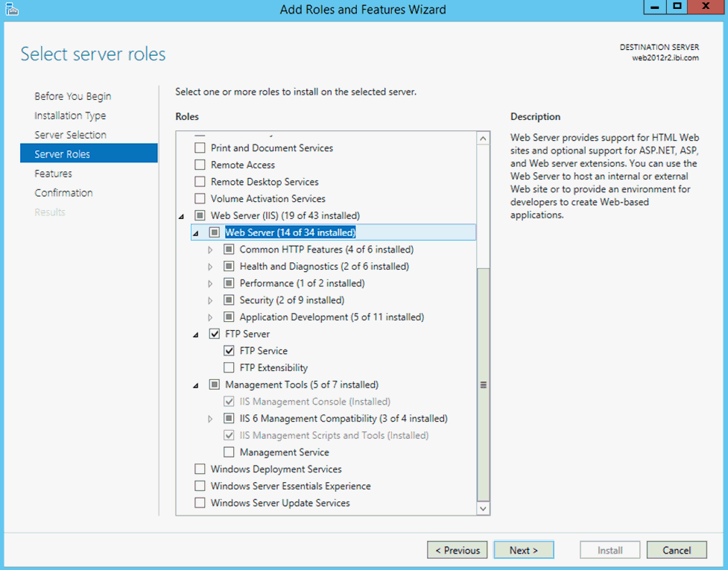Toggle the Health and Diagnostics checkbox
Screen dimensions: 728x570
click(229, 266)
